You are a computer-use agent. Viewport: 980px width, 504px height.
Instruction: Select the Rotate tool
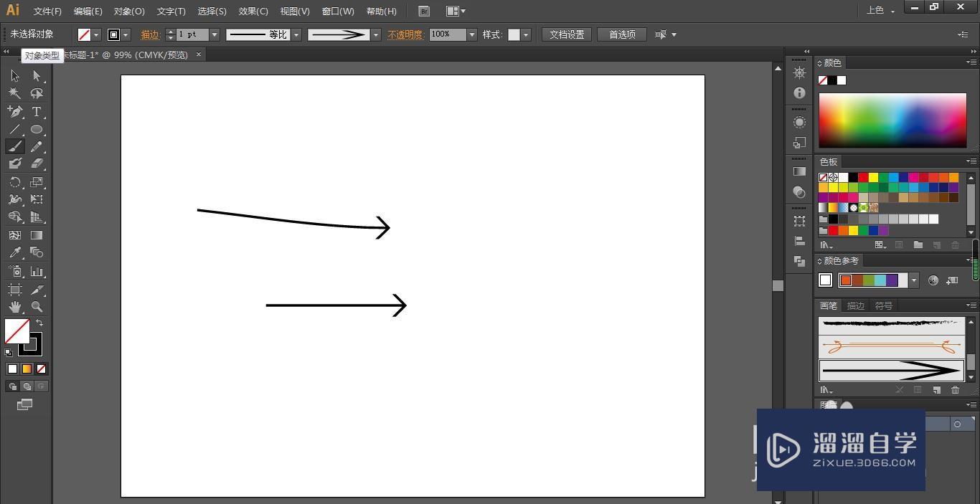[15, 182]
